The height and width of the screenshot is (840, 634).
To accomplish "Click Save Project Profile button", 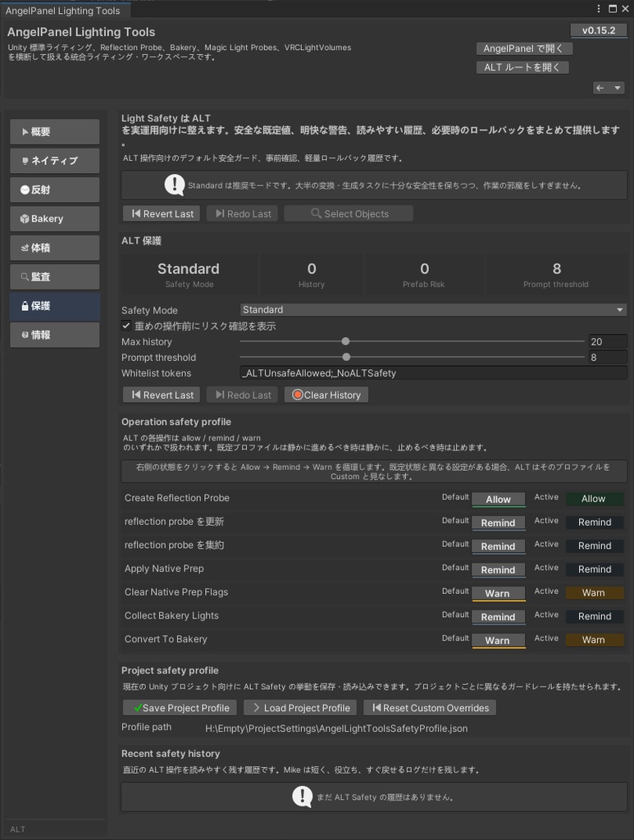I will [x=180, y=708].
